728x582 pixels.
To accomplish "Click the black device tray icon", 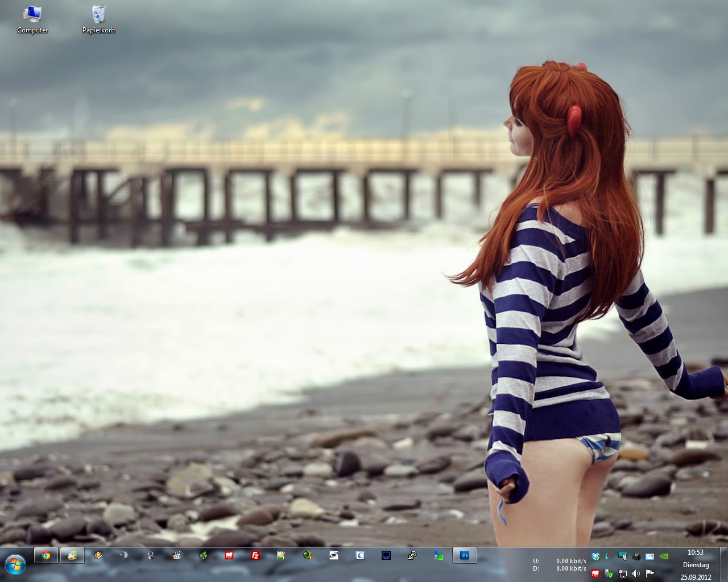I will [636, 556].
